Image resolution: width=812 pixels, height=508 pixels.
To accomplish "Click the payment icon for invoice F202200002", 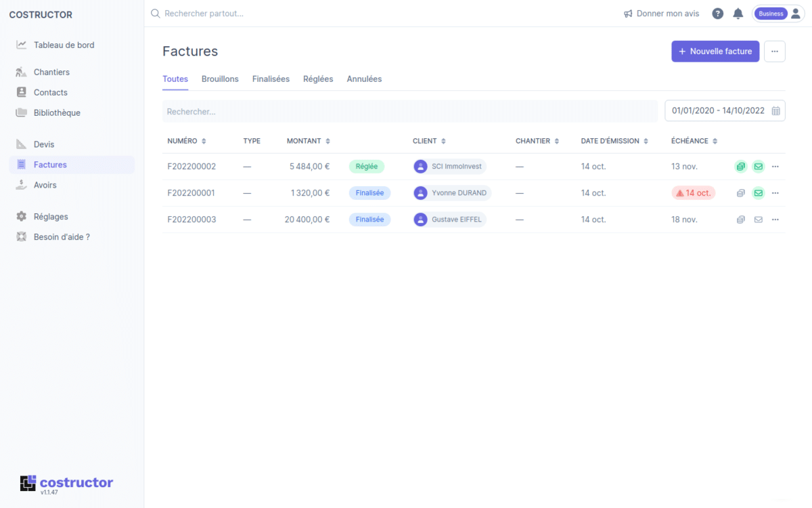I will click(741, 167).
